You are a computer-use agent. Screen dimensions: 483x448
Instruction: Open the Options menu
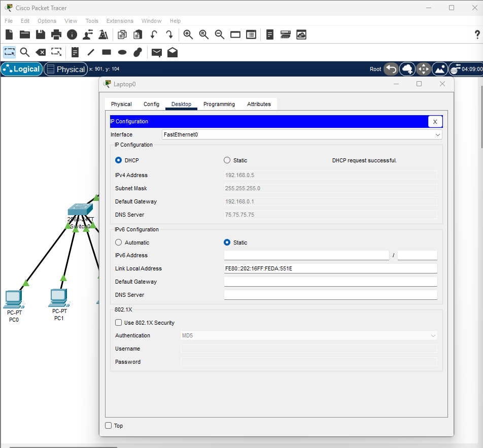tap(47, 21)
